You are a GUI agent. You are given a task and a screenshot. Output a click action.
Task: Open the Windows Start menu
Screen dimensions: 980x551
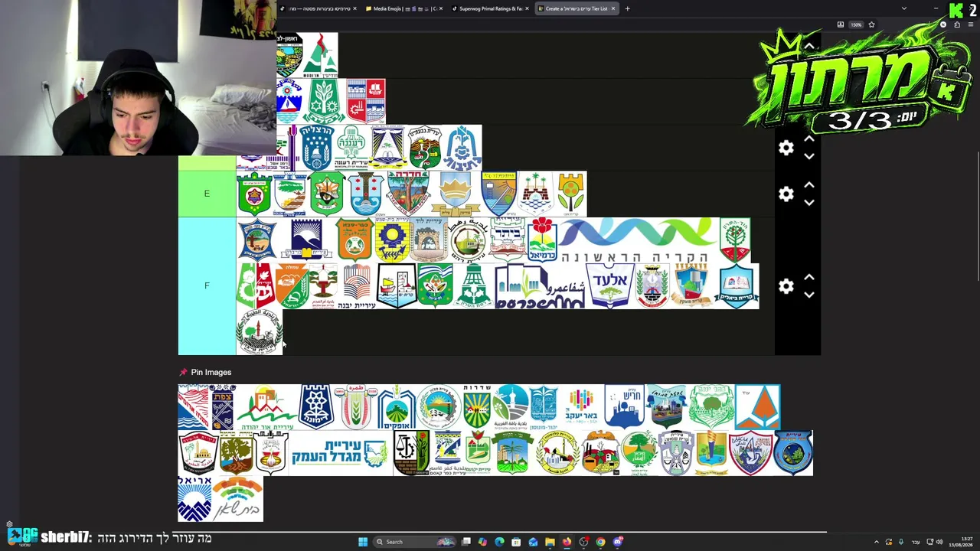pos(363,542)
